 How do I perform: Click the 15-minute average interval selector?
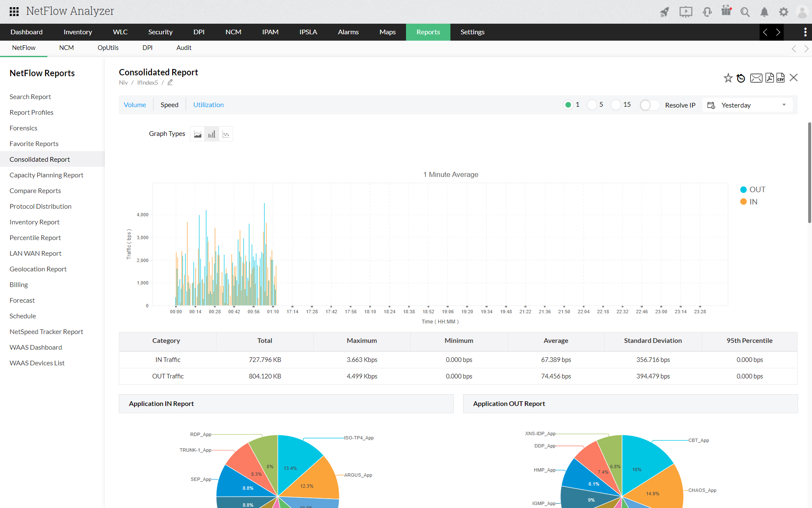[613, 105]
